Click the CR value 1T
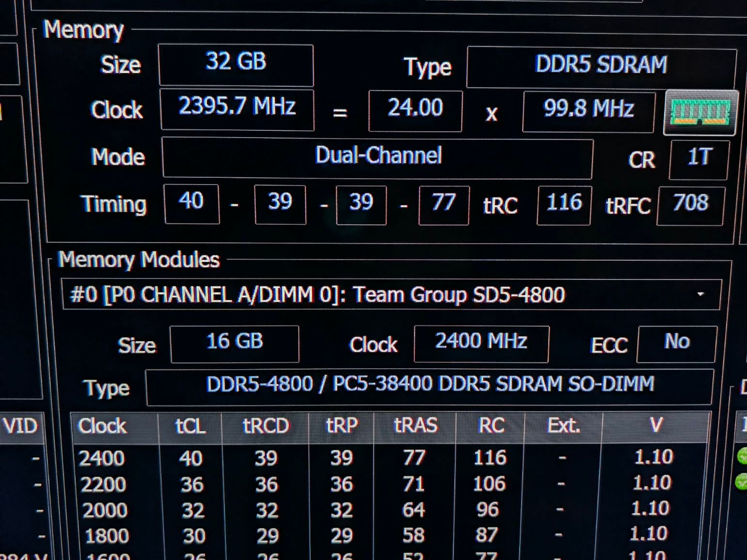 click(699, 160)
